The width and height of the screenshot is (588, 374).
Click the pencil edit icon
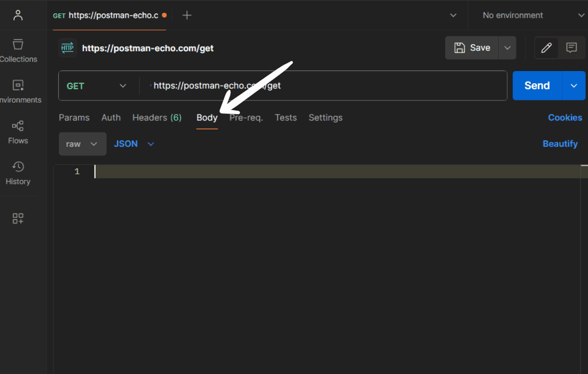[x=547, y=48]
